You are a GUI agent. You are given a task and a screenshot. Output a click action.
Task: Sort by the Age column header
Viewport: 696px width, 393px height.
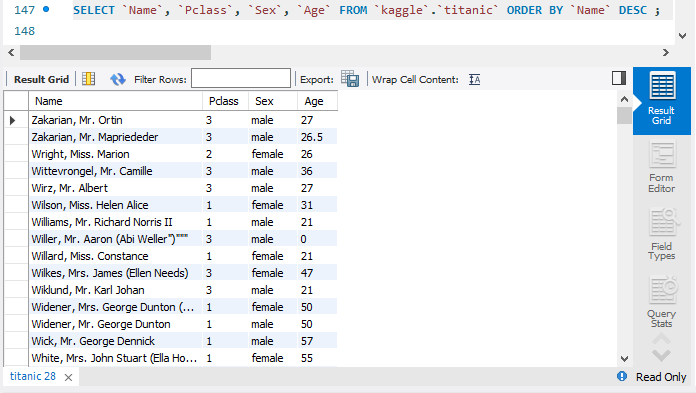tap(317, 101)
